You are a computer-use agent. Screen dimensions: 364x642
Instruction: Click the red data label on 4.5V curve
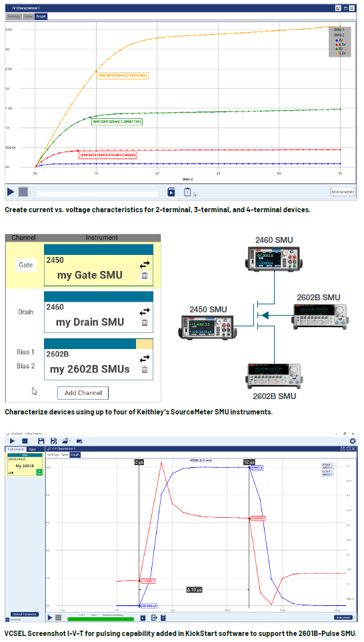click(x=107, y=155)
